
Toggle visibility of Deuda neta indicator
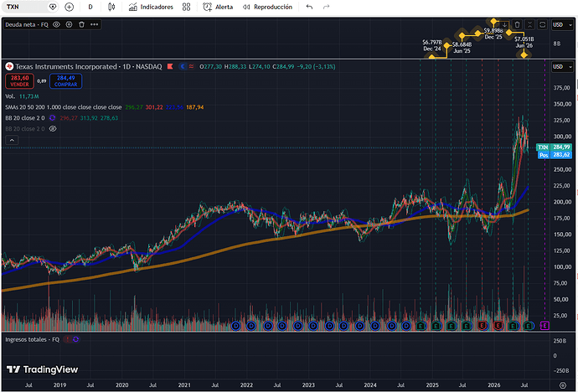[56, 24]
